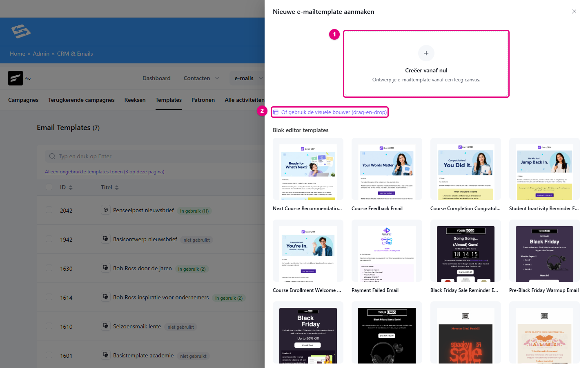Click the icon beside Bob Ross inspiratie voor ondernemers
The height and width of the screenshot is (368, 588).
pos(106,297)
